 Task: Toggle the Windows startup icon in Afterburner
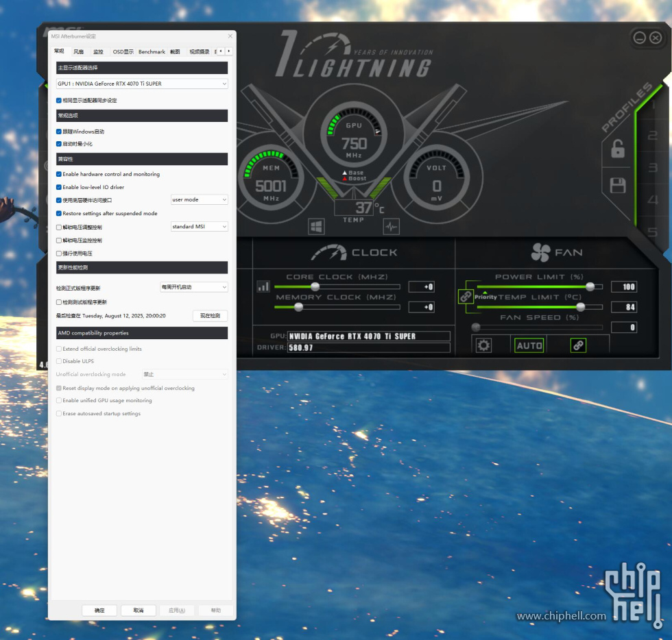point(316,226)
